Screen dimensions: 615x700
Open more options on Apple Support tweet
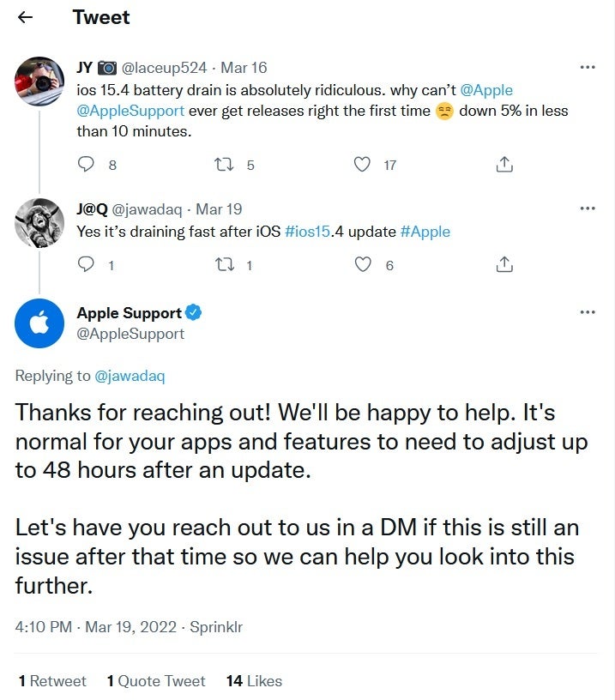point(588,312)
